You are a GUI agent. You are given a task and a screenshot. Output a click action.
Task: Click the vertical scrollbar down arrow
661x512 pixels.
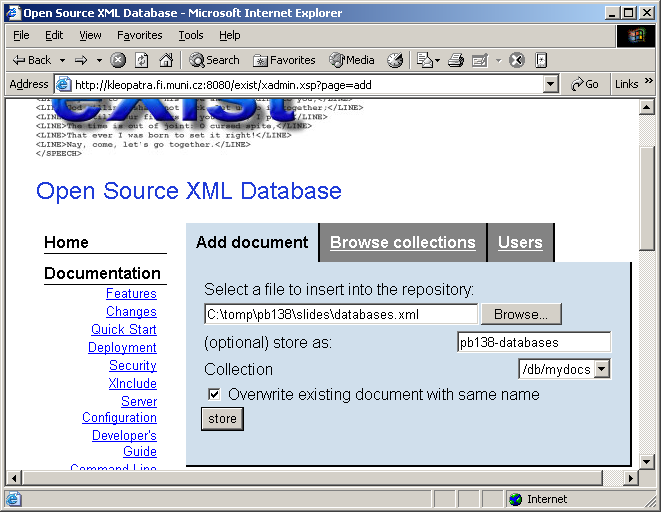646,462
